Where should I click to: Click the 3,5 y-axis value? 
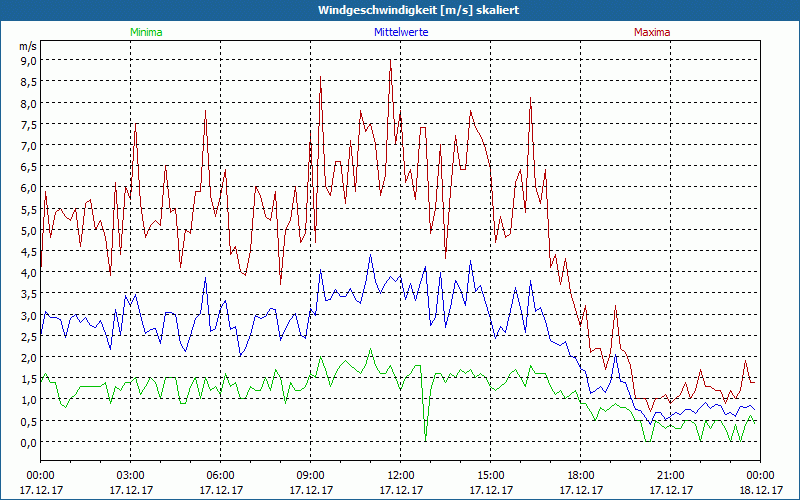click(x=28, y=294)
